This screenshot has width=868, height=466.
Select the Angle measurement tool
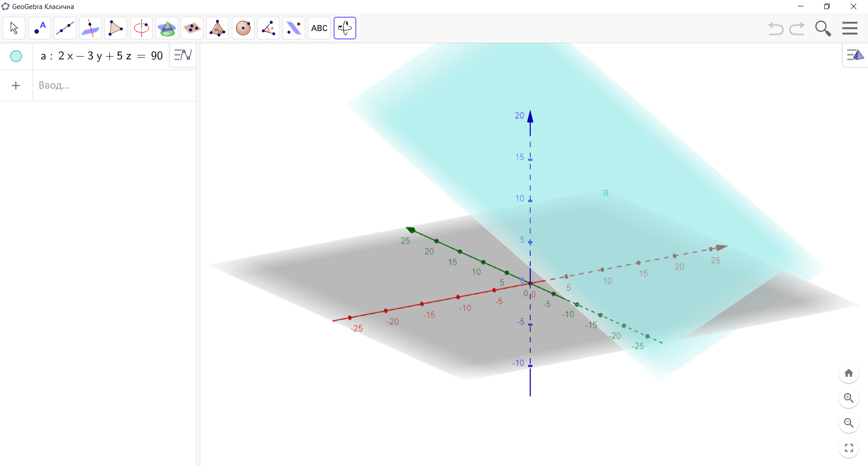pos(269,28)
